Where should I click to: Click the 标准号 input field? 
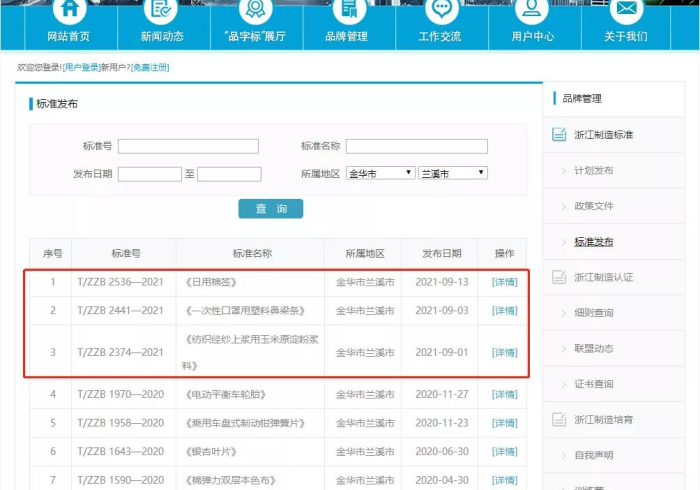[x=188, y=147]
